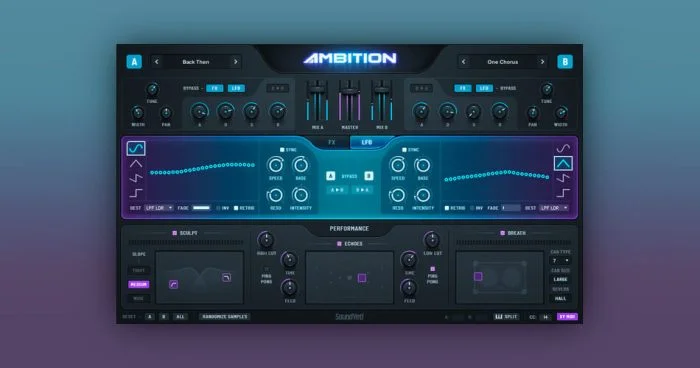The width and height of the screenshot is (700, 368).
Task: Open Dest dropdown for LFO A
Action: click(159, 208)
